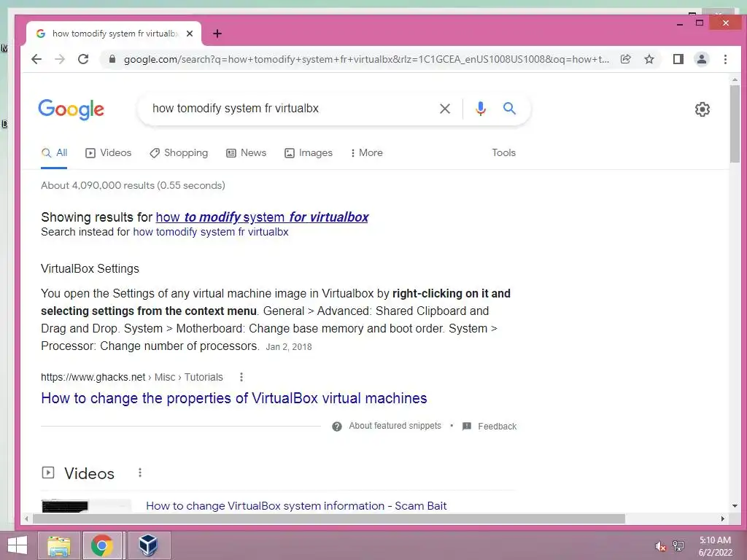Close the Google search tab

(190, 34)
